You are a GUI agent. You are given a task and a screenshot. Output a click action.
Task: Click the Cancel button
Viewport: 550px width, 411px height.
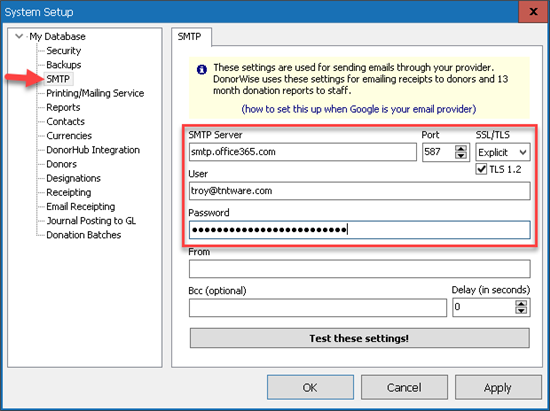click(x=404, y=388)
